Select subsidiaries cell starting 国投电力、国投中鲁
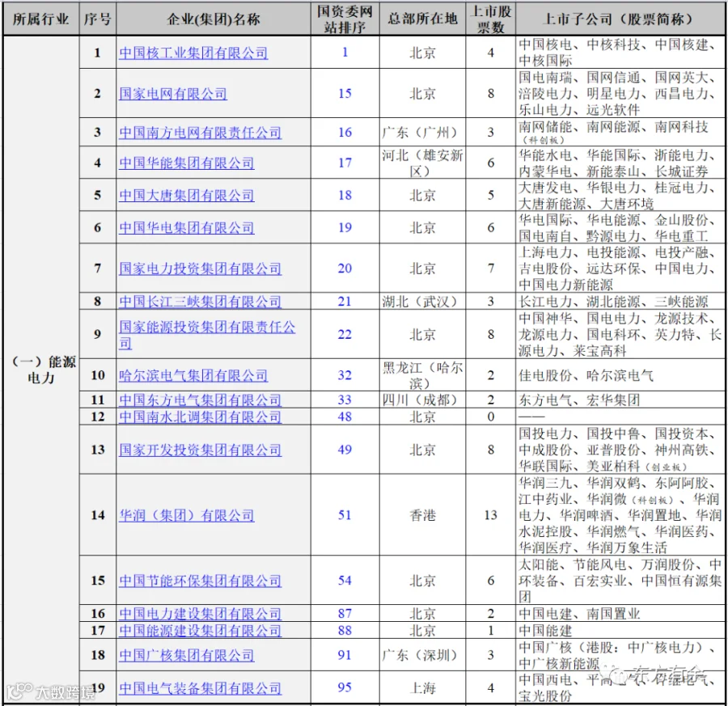The width and height of the screenshot is (728, 706). (x=620, y=450)
